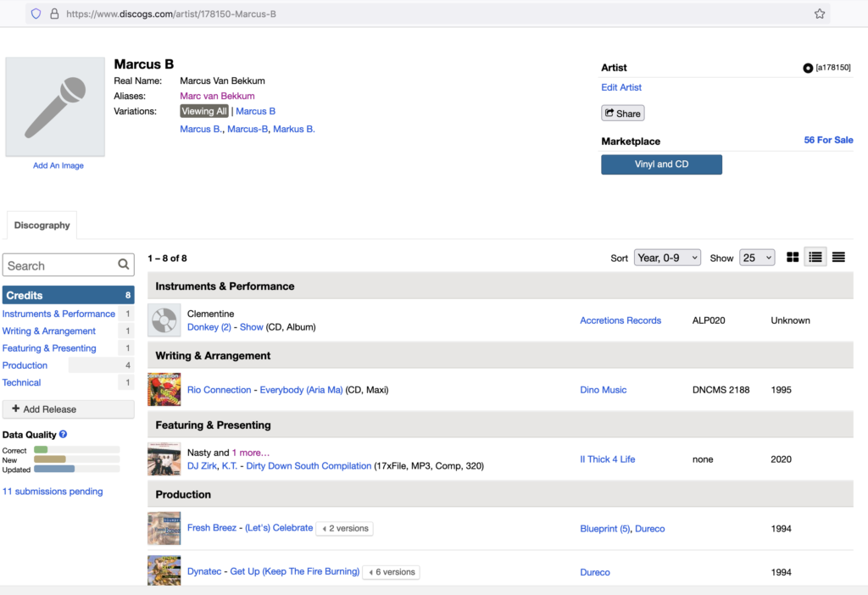
Task: Open the Rio Connection cover thumbnail
Action: (164, 389)
